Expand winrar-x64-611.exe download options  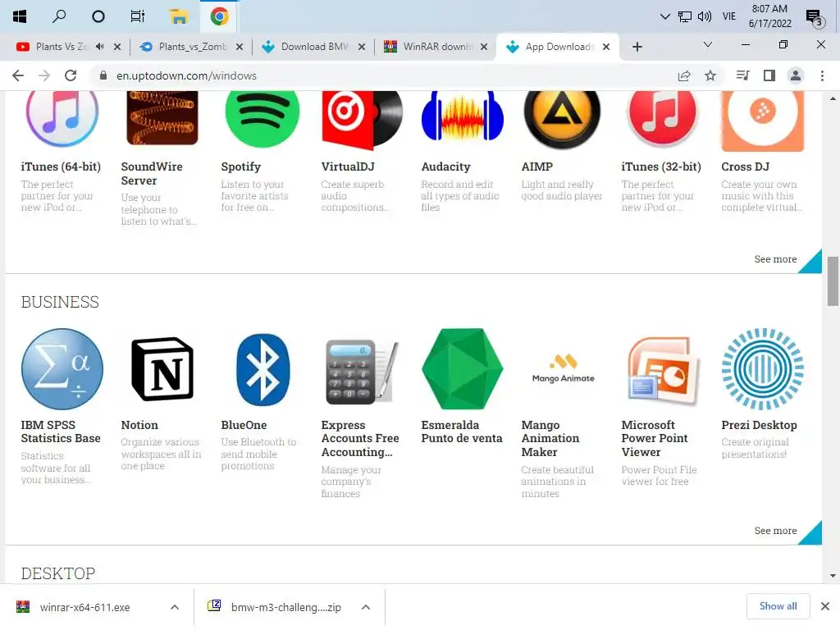pyautogui.click(x=175, y=607)
